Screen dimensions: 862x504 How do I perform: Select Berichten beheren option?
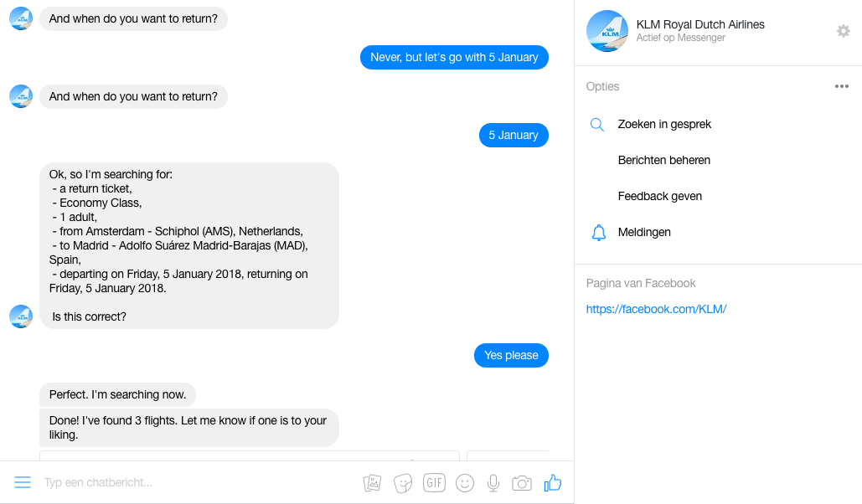coord(663,160)
